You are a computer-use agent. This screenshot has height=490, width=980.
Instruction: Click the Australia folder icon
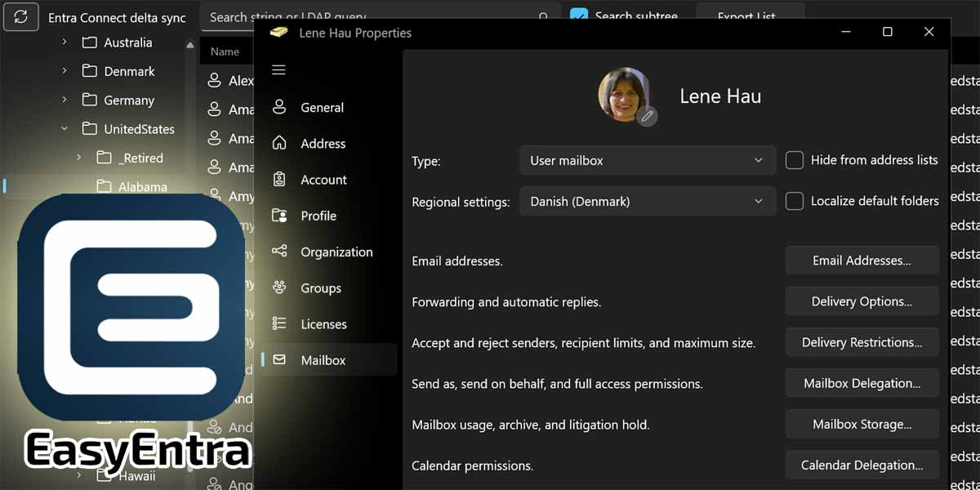[x=90, y=42]
